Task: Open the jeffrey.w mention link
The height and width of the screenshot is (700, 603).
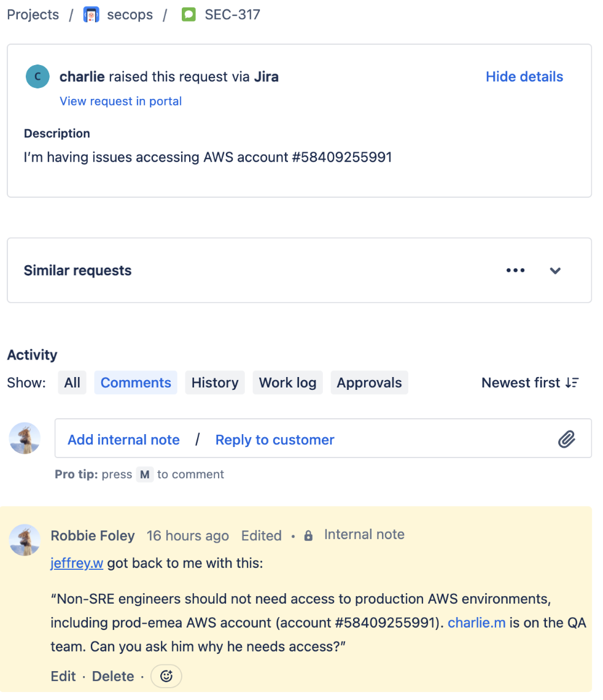Action: click(x=77, y=563)
